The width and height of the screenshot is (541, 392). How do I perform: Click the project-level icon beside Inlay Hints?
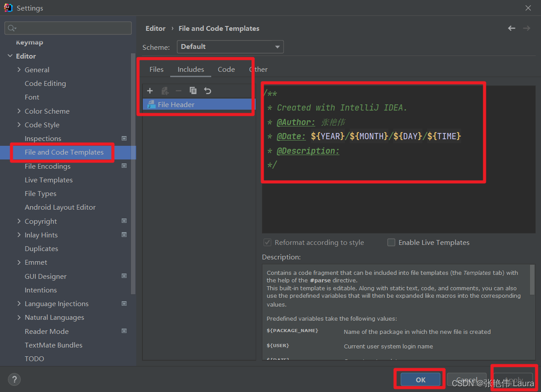pyautogui.click(x=124, y=235)
